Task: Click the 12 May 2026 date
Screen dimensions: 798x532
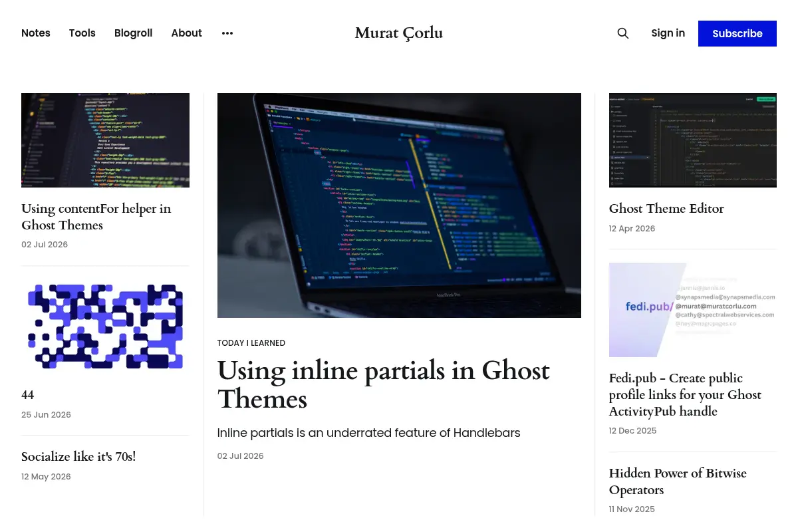Action: 46,477
